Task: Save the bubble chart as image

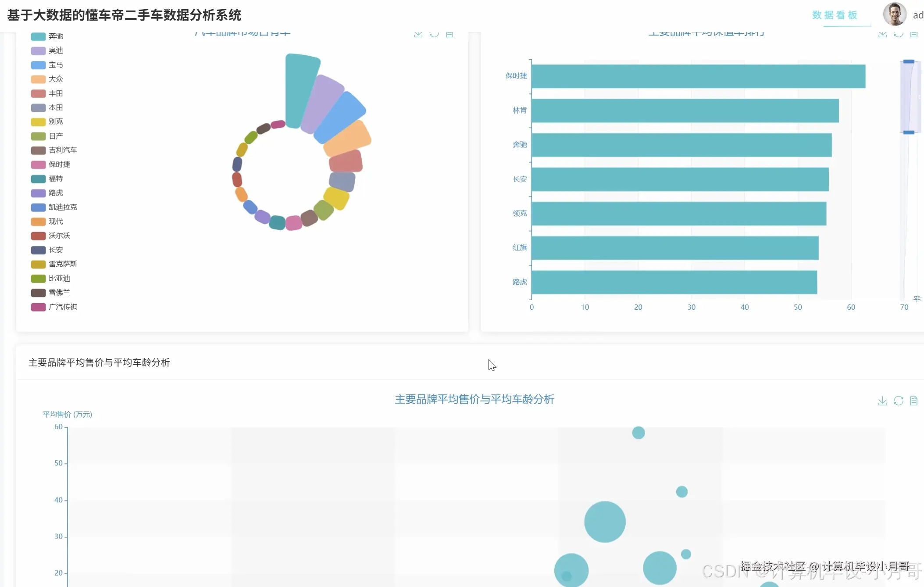Action: coord(882,401)
